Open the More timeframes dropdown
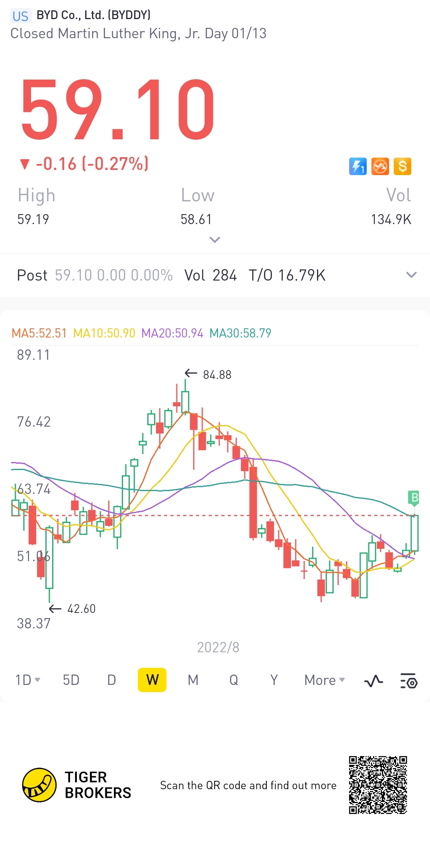This screenshot has width=430, height=868. click(324, 680)
